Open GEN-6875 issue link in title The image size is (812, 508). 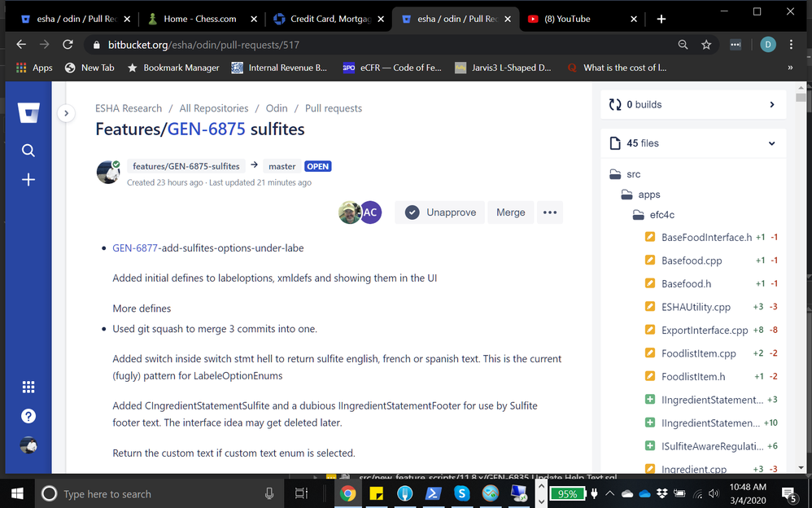[206, 129]
